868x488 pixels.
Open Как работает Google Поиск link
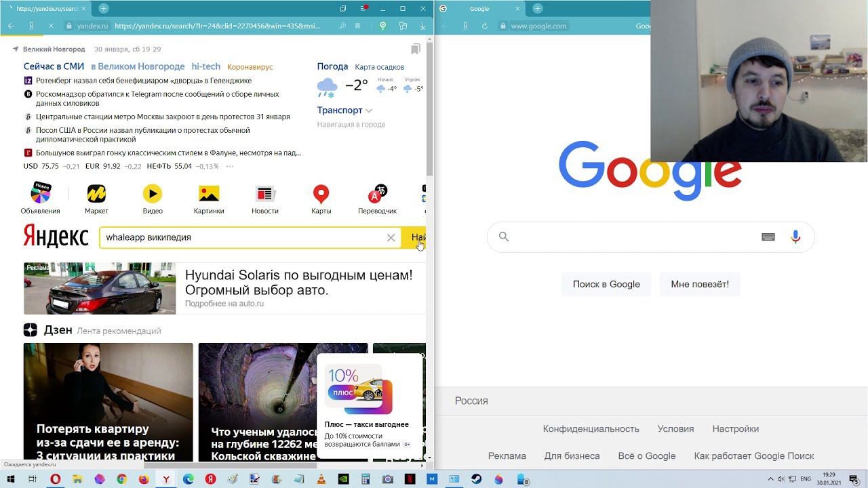coord(753,456)
